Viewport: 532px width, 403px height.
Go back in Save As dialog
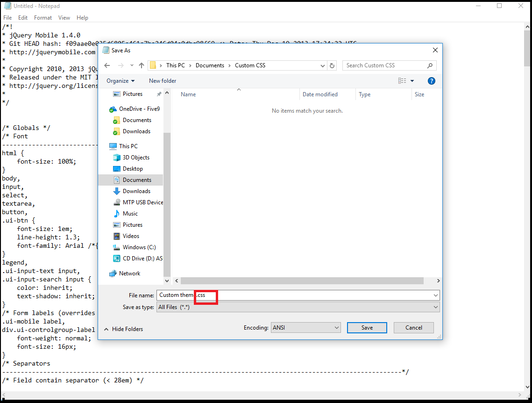click(x=107, y=65)
